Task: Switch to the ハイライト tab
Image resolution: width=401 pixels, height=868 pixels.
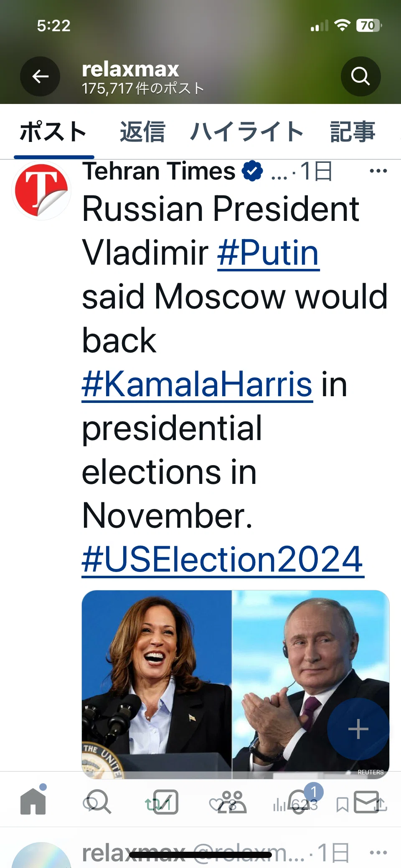Action: 247,132
